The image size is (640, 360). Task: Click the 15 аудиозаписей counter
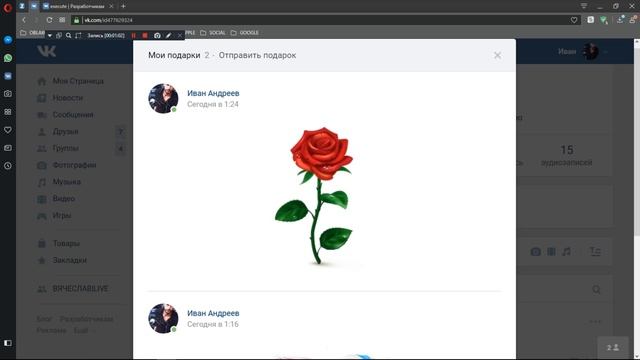(x=567, y=156)
